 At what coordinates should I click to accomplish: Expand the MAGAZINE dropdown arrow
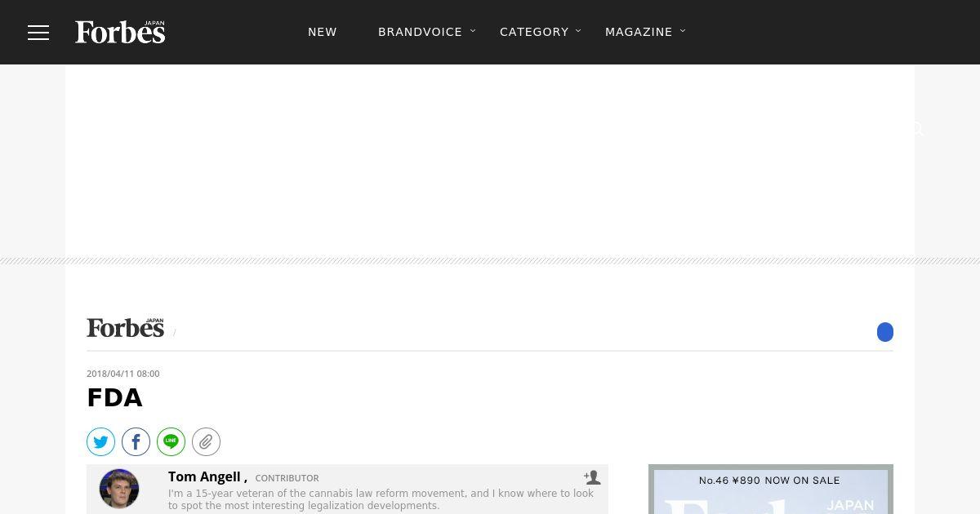coord(683,31)
